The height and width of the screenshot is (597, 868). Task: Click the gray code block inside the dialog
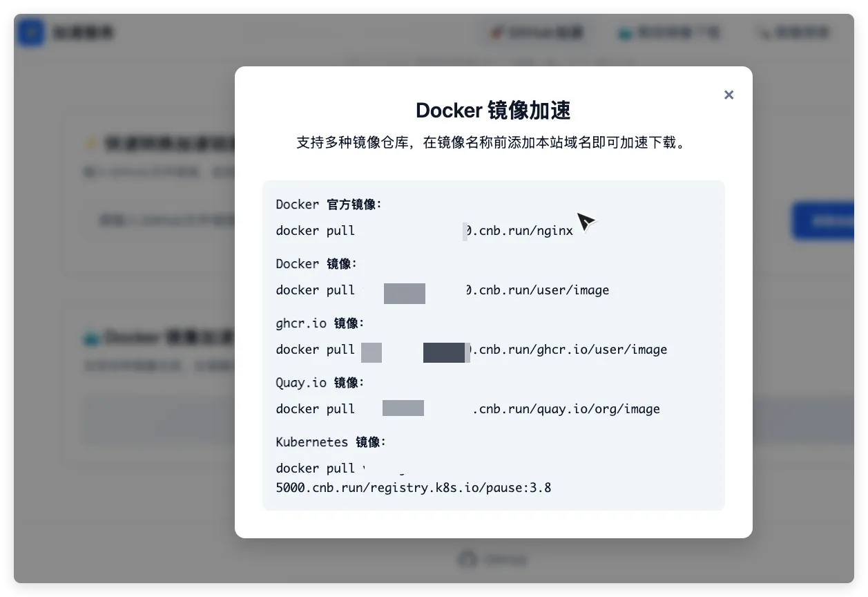(x=493, y=344)
